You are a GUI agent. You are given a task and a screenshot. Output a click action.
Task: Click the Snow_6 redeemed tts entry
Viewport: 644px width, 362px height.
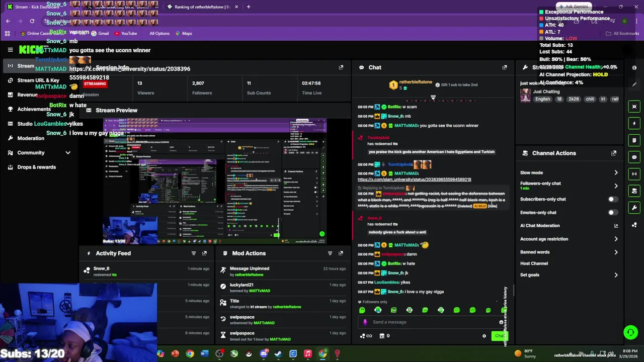tap(146, 271)
